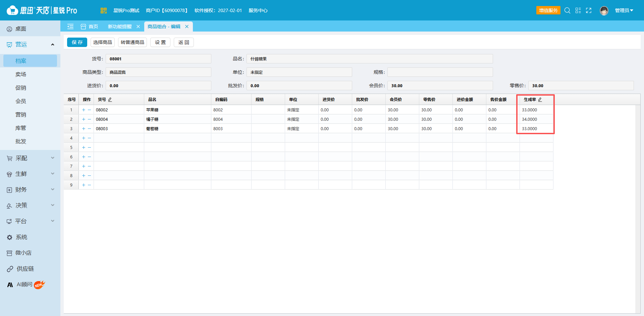The width and height of the screenshot is (644, 316).
Task: Select 促销 in the 营运 submenu
Action: point(21,88)
